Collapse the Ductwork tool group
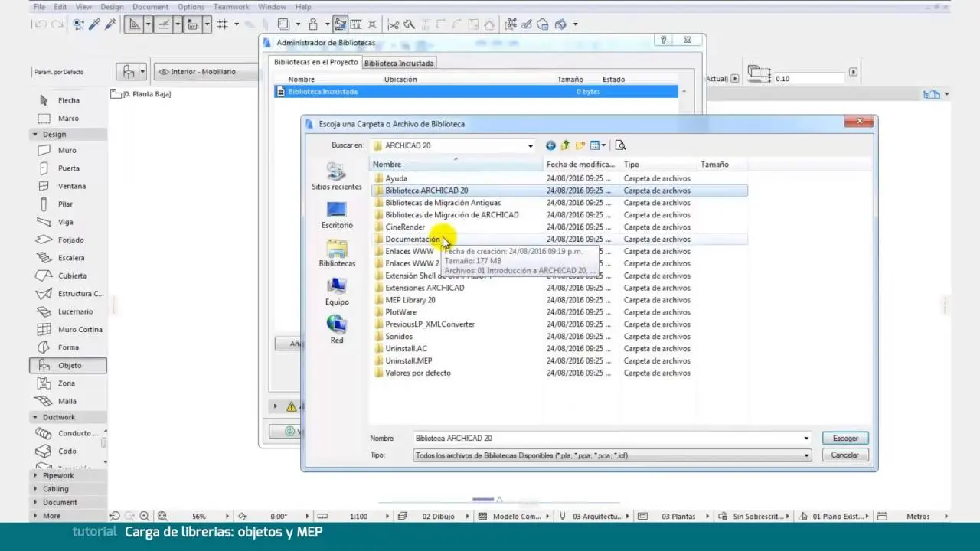This screenshot has width=980, height=551. coord(58,417)
